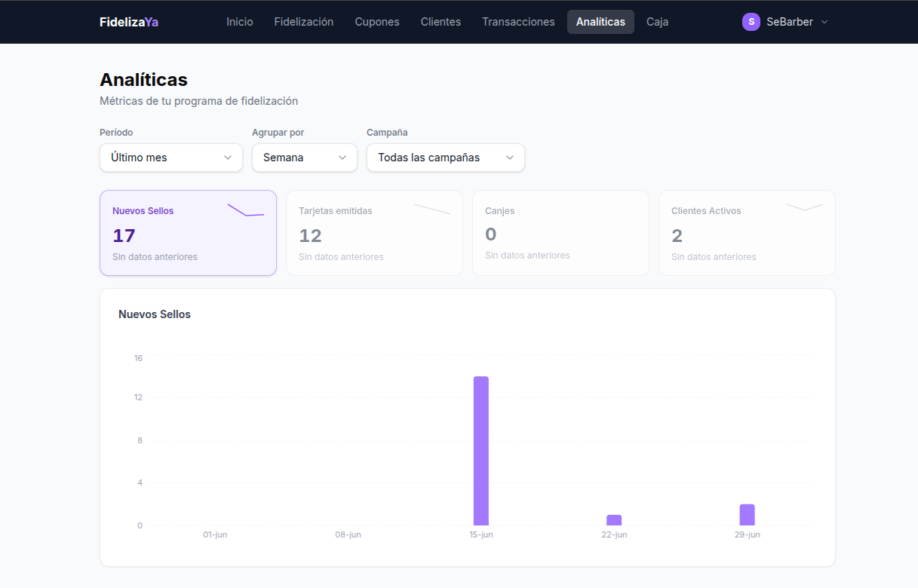This screenshot has width=918, height=588.
Task: Click the SeBarber account name
Action: coord(790,22)
